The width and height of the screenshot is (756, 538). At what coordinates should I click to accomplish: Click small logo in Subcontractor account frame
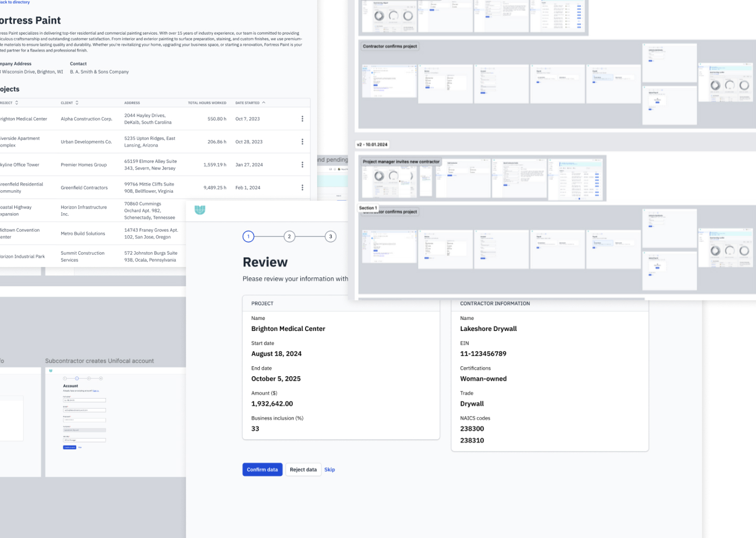click(51, 371)
